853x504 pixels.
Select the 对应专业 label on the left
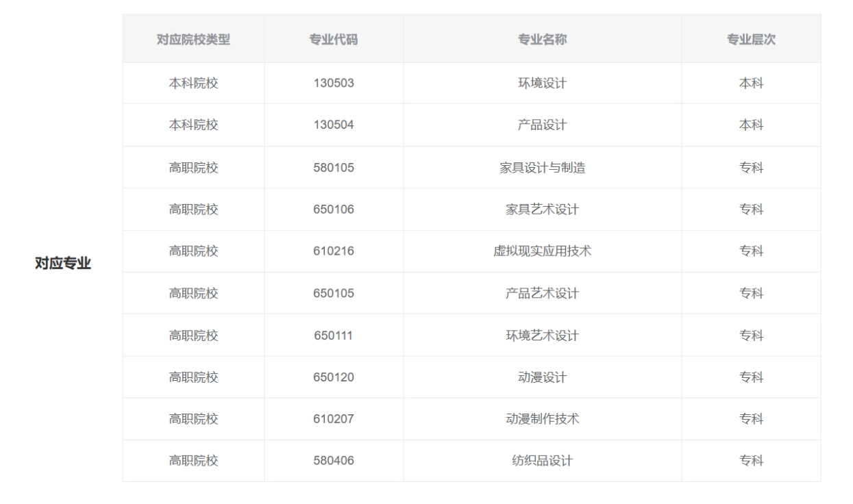click(x=63, y=264)
